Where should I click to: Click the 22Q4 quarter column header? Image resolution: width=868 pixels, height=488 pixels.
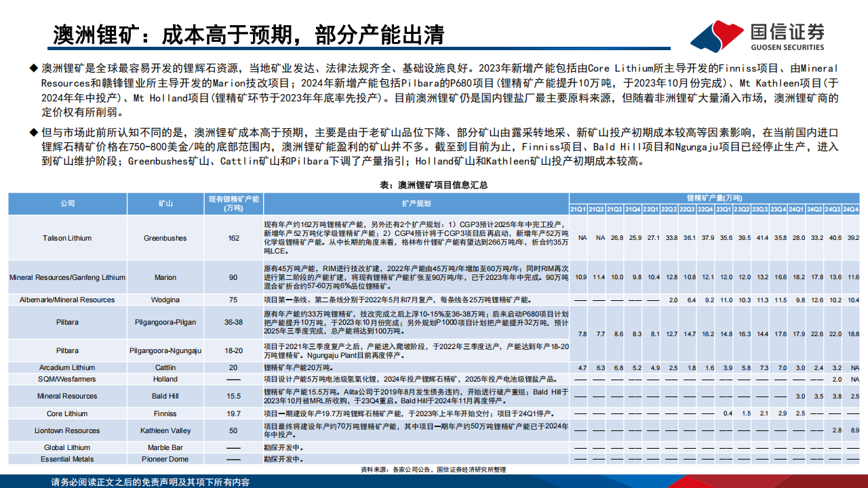point(705,209)
